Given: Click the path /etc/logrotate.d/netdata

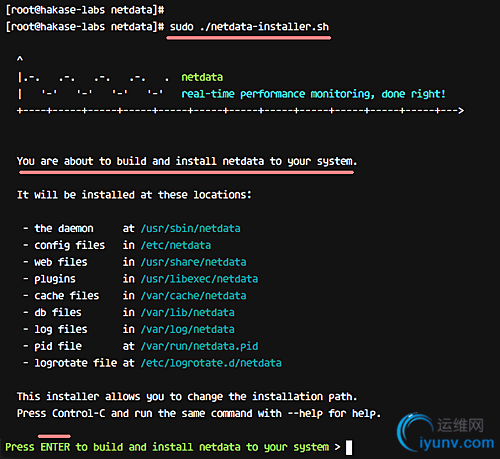Looking at the screenshot, I should pos(211,363).
